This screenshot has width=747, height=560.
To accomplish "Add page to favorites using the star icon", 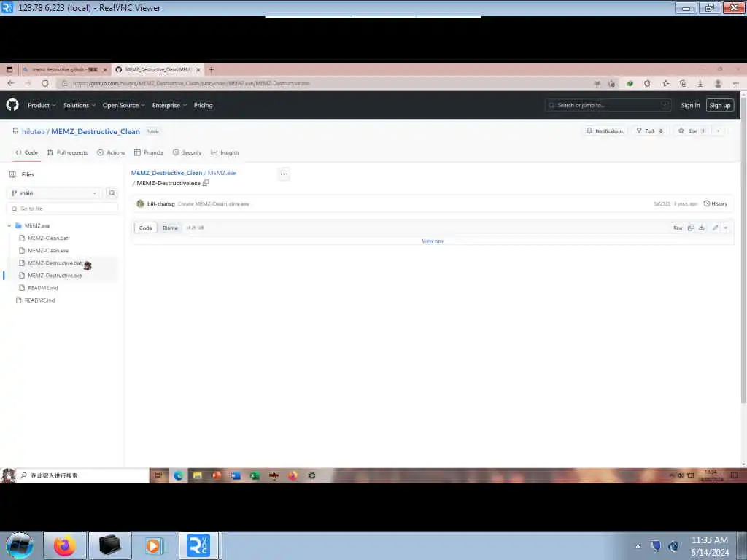I will pos(666,83).
